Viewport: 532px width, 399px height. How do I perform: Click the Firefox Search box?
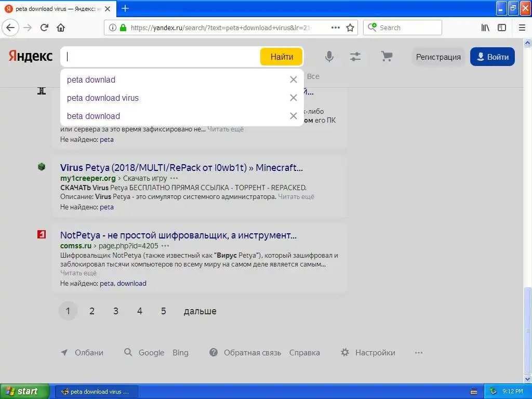[x=403, y=28]
